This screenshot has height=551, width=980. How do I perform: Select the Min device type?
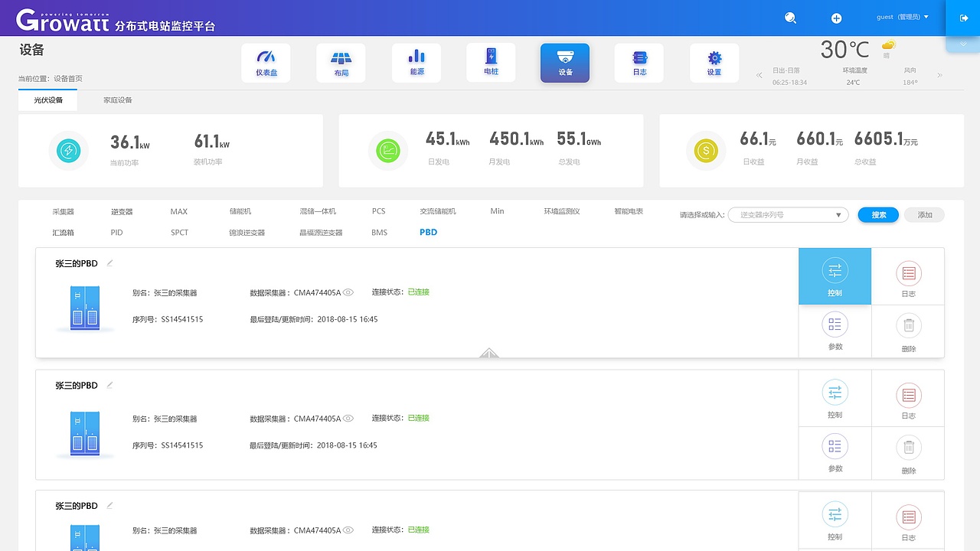[497, 211]
